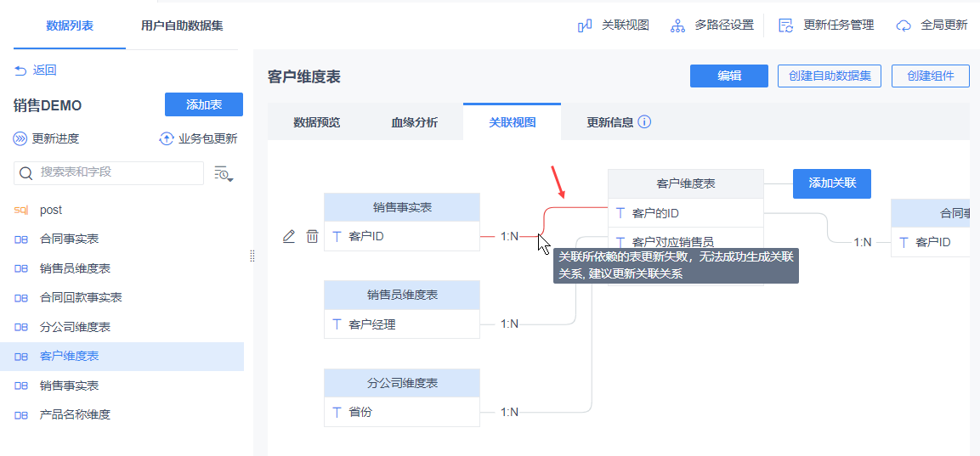
Task: Click the 创建自助数据集 button
Action: click(x=830, y=76)
